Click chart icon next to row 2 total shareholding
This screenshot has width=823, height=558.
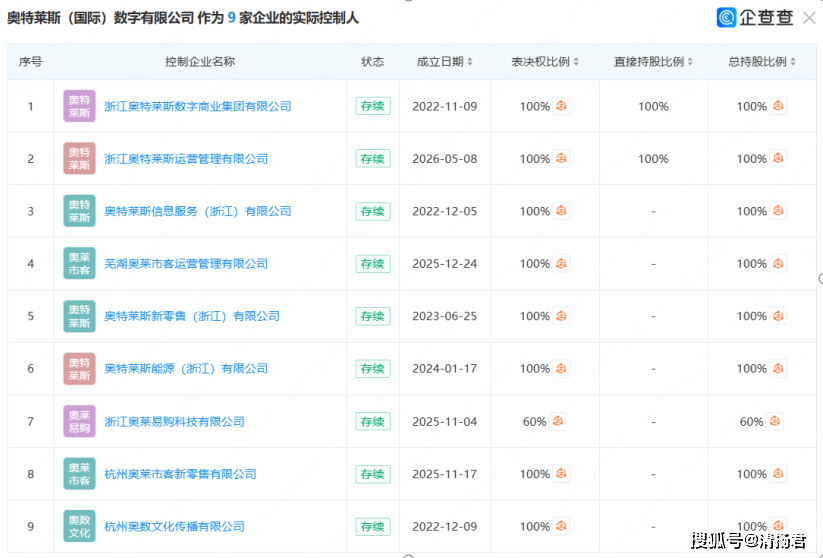pos(778,158)
